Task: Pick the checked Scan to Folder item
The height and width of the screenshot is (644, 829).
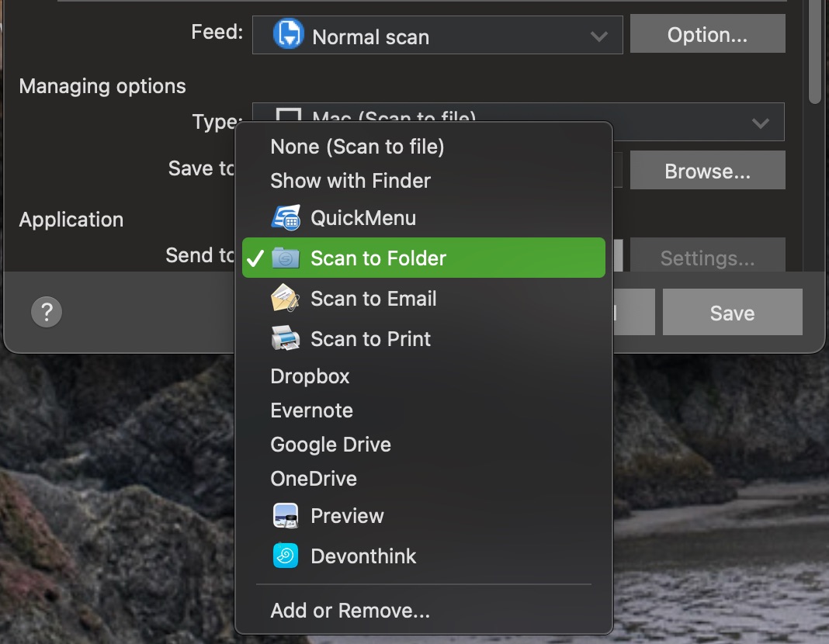Action: [424, 258]
